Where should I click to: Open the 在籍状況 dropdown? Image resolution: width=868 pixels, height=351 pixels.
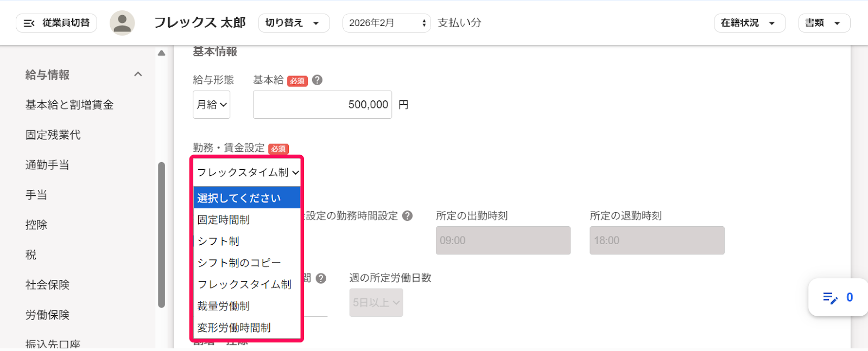click(749, 23)
